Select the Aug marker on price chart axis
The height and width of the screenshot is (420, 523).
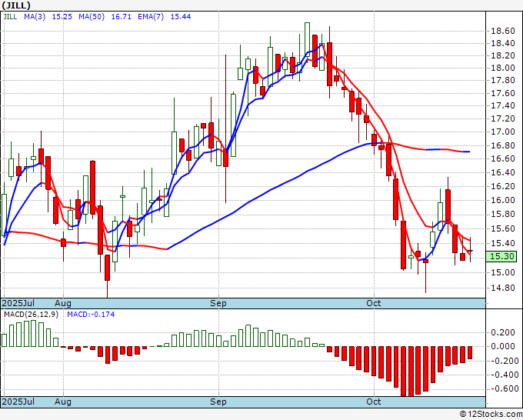pyautogui.click(x=63, y=303)
